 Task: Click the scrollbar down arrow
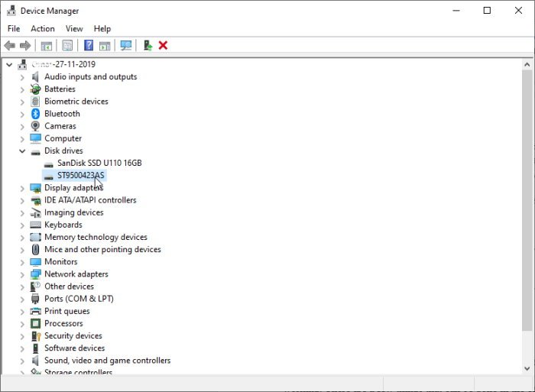(x=527, y=368)
